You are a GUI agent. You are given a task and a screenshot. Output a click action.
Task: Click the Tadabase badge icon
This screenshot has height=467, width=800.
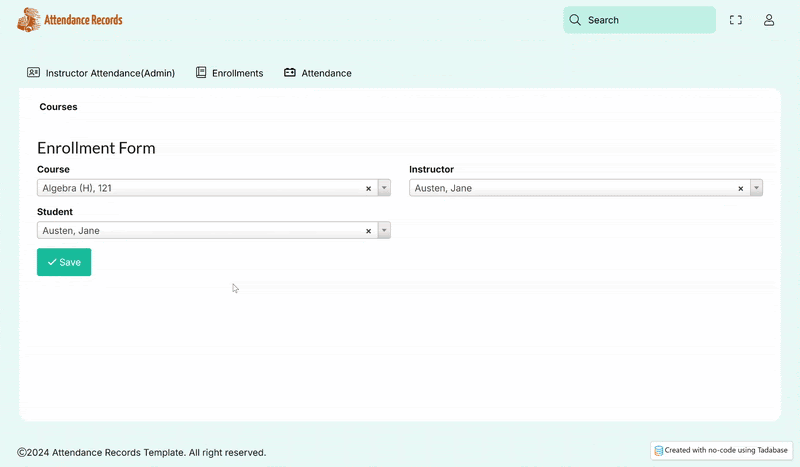(x=659, y=451)
